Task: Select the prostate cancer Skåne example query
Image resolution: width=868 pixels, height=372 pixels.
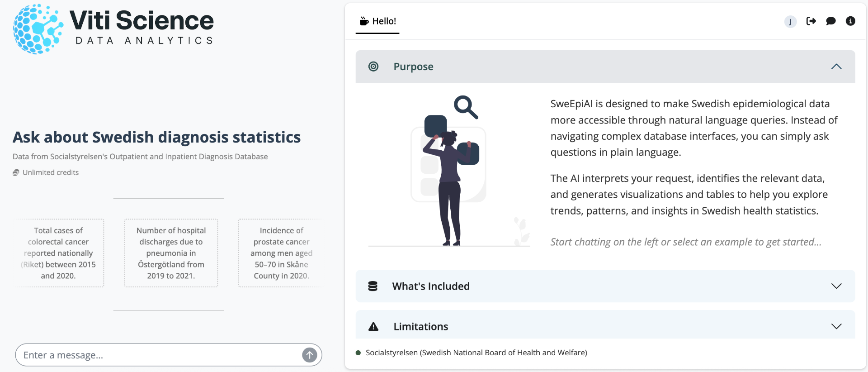Action: 281,253
